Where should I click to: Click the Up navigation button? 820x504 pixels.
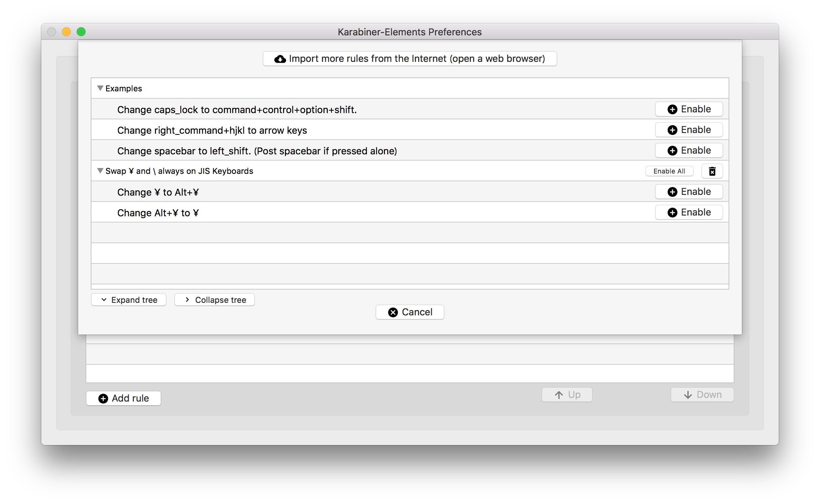click(x=567, y=394)
